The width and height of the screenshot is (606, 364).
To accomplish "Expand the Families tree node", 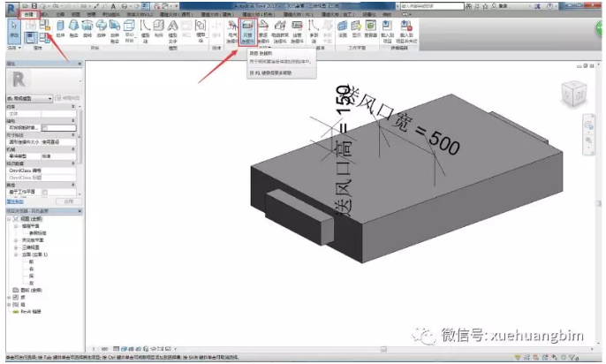I will pos(9,297).
